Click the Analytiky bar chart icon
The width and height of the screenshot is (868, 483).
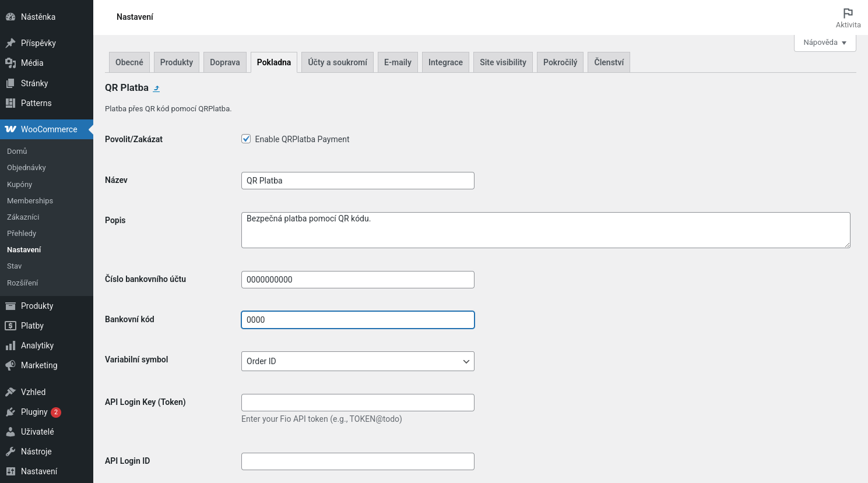[10, 345]
